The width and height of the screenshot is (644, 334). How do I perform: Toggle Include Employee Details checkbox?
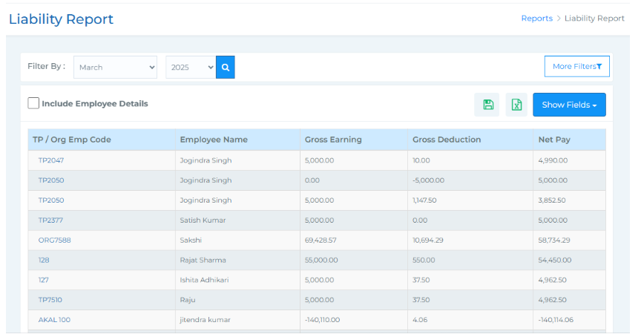pos(33,104)
